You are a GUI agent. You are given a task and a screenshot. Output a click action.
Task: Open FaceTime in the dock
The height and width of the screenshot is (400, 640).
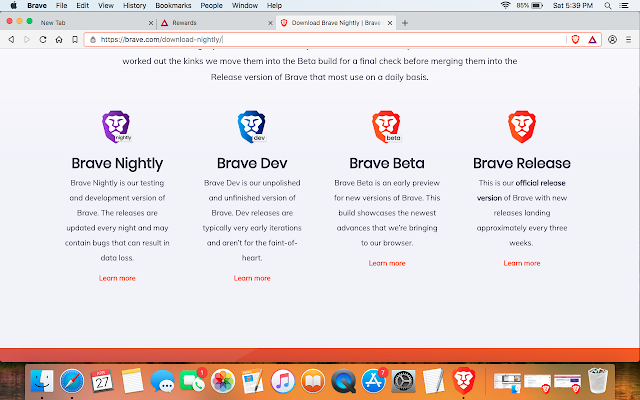pos(192,381)
